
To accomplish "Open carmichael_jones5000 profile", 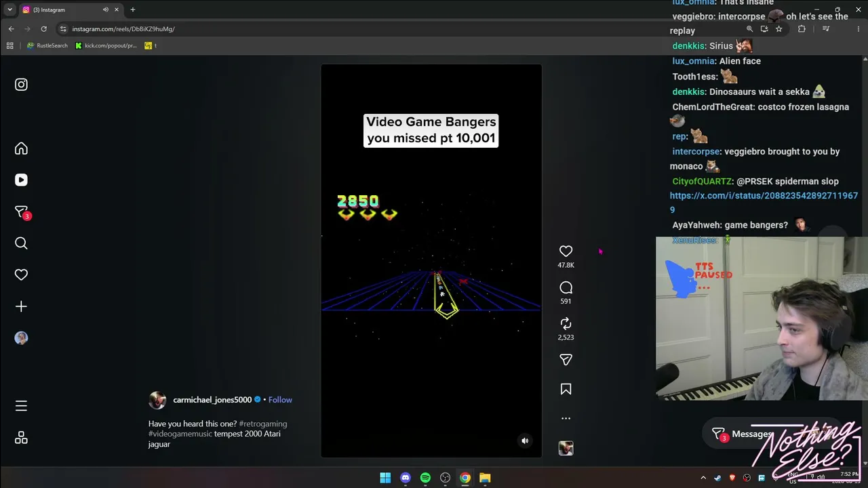I will click(x=212, y=400).
